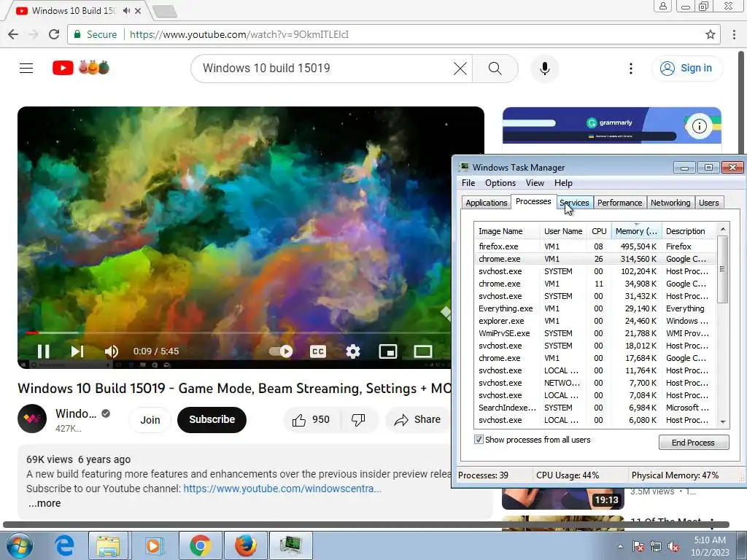This screenshot has height=560, width=747.
Task: Click process list scrollbar down arrow
Action: coord(723,422)
